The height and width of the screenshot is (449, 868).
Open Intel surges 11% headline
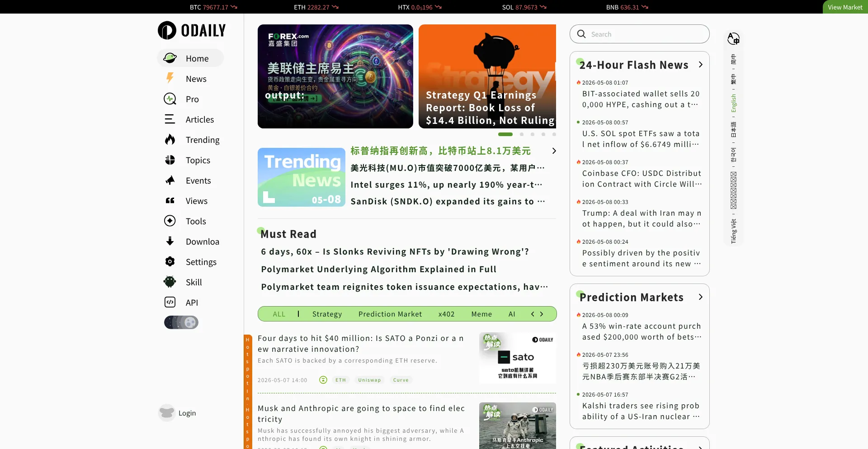448,184
